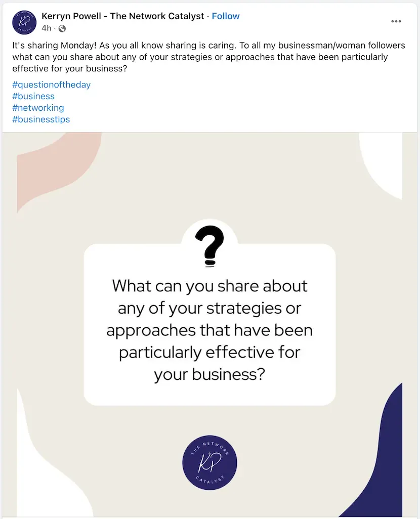Click the #questionoftheday hashtag
The width and height of the screenshot is (420, 519).
pyautogui.click(x=51, y=84)
